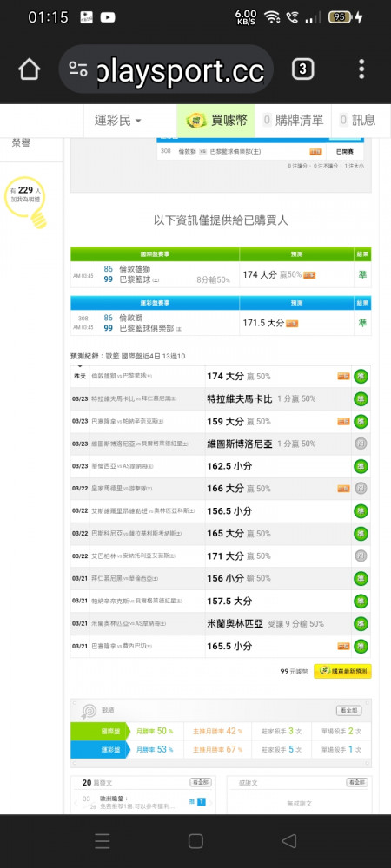Viewport: 391px width, 868px height.
Task: Click the yellow 購買最新預測 button
Action: (342, 672)
